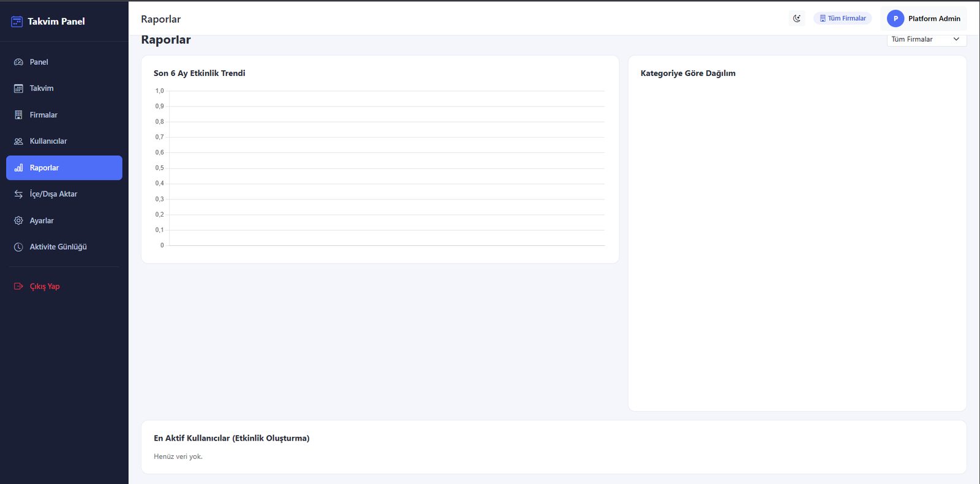Open Panel via its dashboard gauge icon
This screenshot has height=484, width=980.
[x=18, y=62]
